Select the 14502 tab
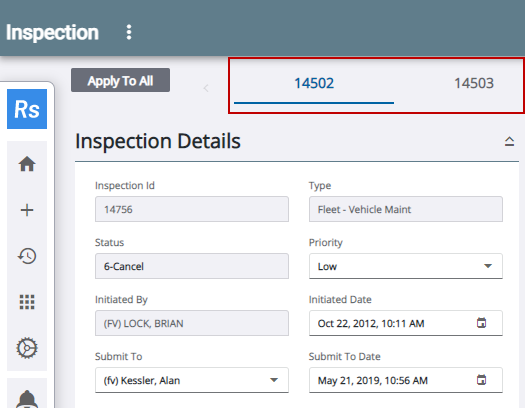This screenshot has height=408, width=525. 314,83
